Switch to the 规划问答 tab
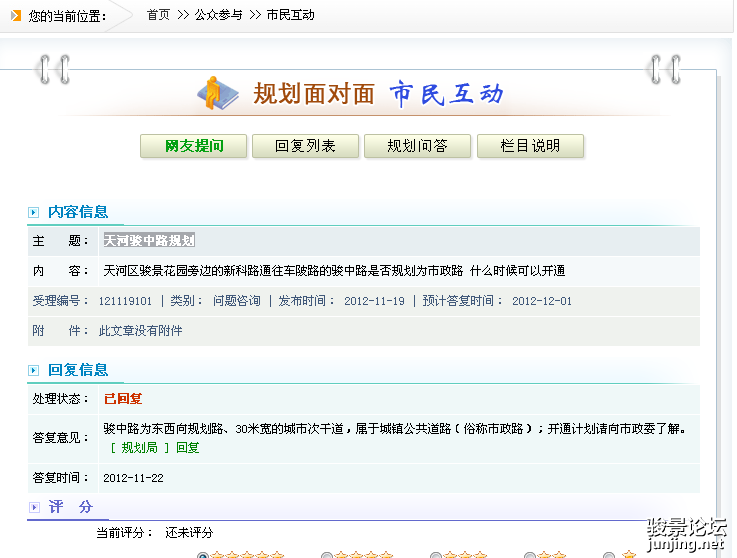 point(417,146)
